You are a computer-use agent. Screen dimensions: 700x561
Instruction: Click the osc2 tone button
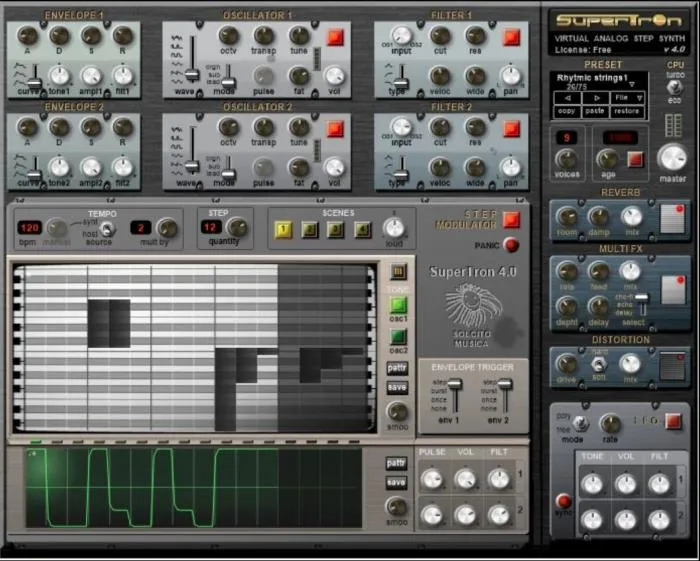pyautogui.click(x=398, y=337)
